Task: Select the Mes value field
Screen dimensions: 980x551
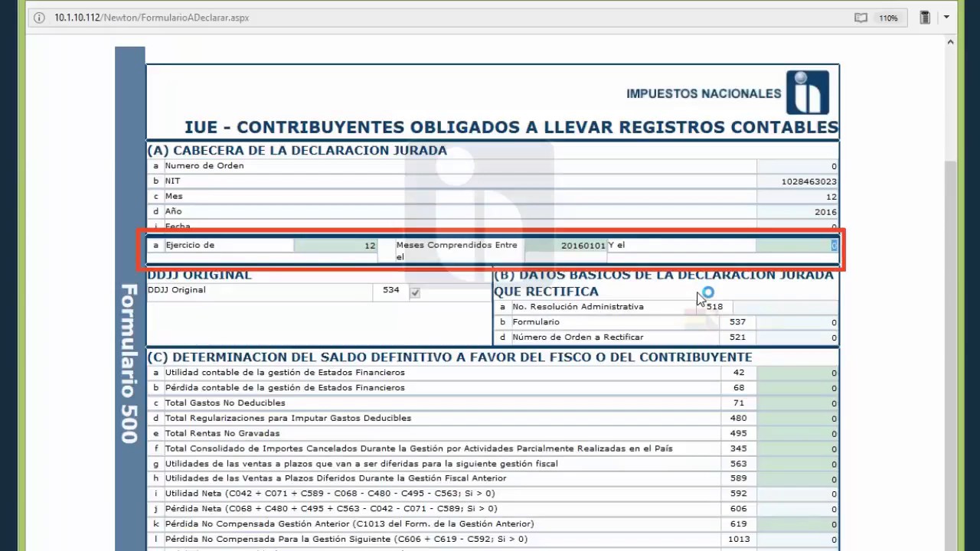Action: (x=797, y=197)
